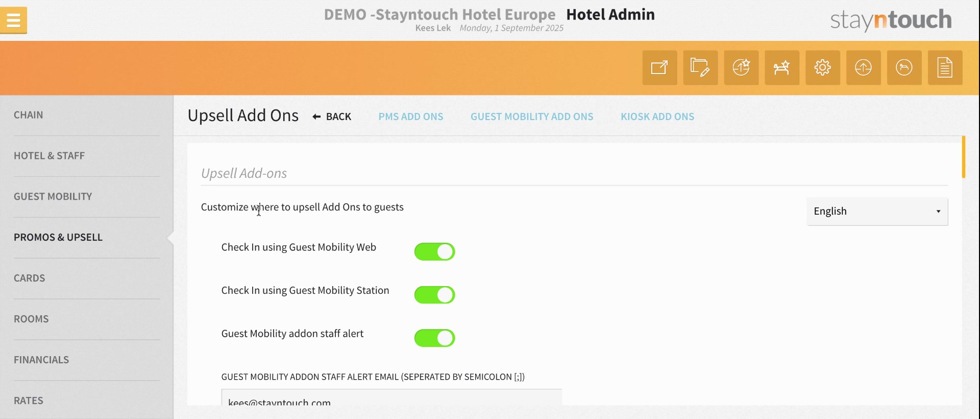Image resolution: width=980 pixels, height=419 pixels.
Task: Click the circled bed shortcut icon
Action: (x=904, y=67)
